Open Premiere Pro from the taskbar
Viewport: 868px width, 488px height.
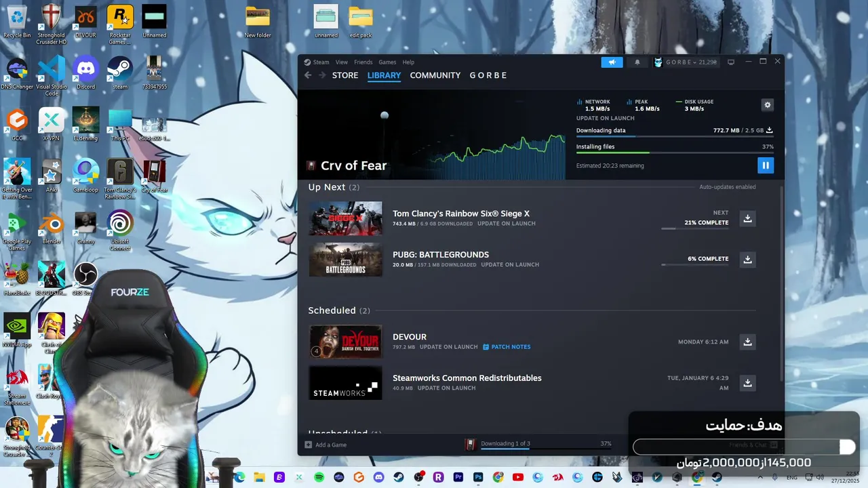458,478
